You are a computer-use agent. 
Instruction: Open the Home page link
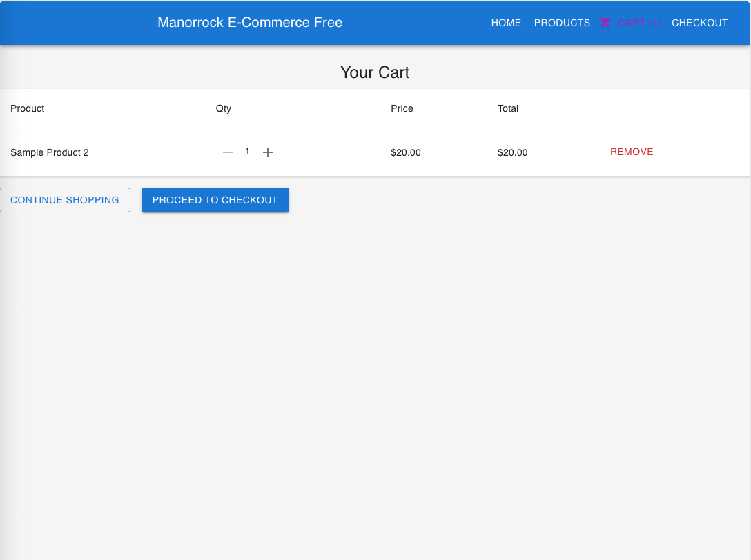click(506, 23)
